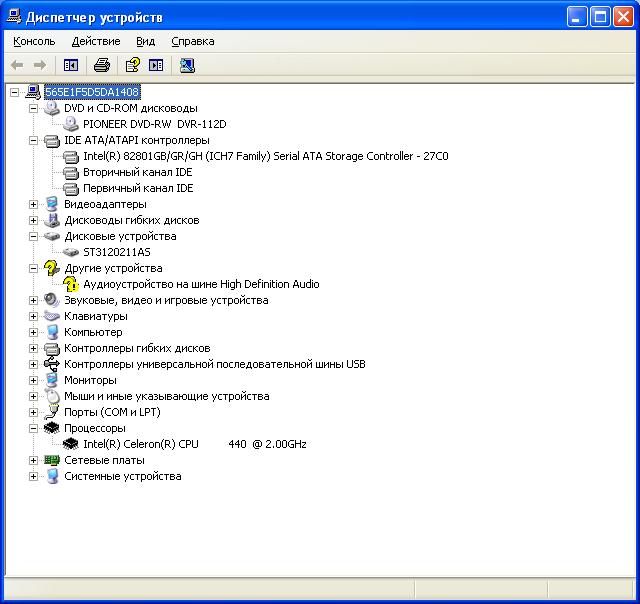The width and height of the screenshot is (640, 604).
Task: Open the Справка menu
Action: click(x=193, y=41)
